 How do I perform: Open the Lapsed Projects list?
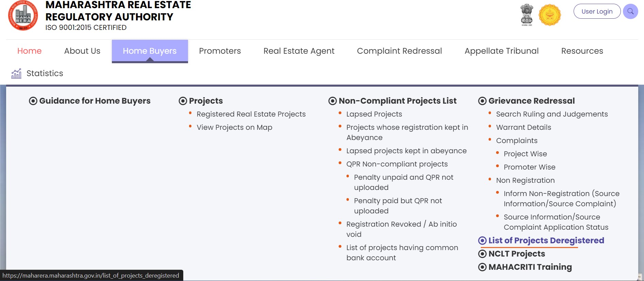pyautogui.click(x=374, y=114)
